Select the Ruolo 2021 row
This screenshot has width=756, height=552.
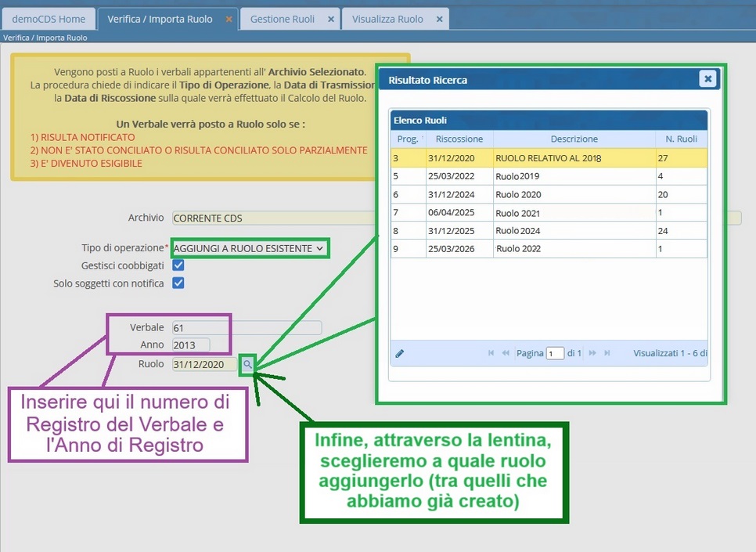548,213
